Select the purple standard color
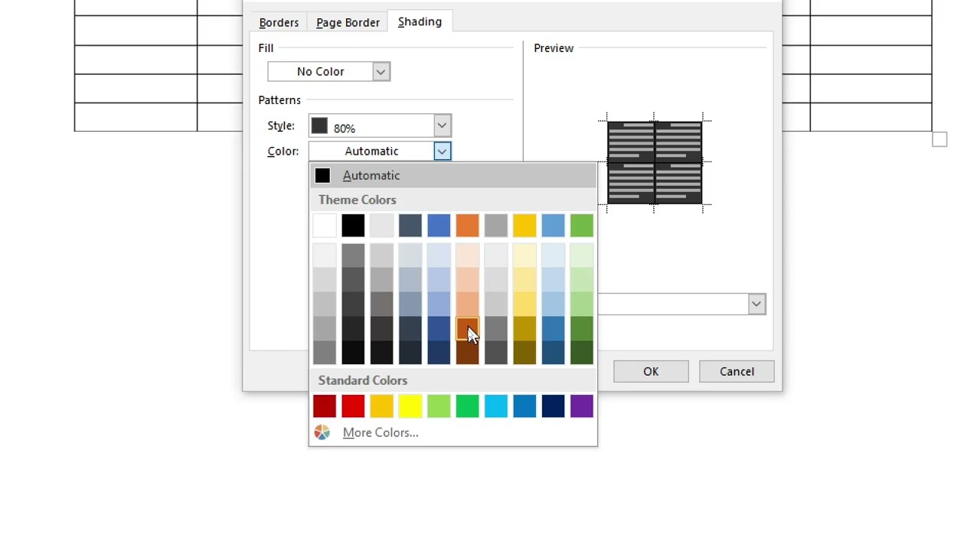The width and height of the screenshot is (980, 551). [x=581, y=406]
